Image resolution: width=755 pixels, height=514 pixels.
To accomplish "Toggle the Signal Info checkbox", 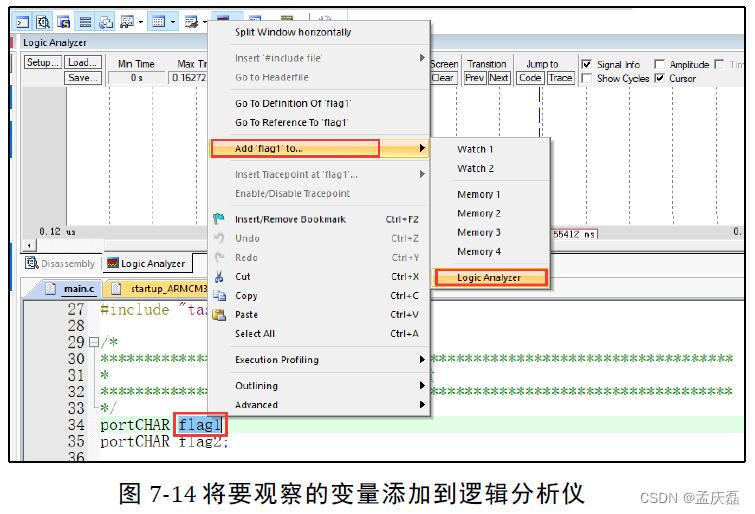I will tap(586, 64).
